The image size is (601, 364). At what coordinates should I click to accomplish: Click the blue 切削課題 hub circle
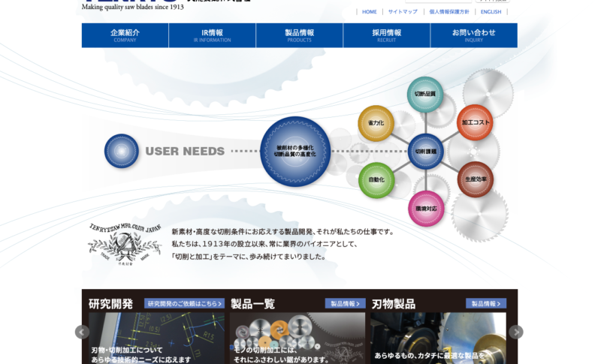[425, 152]
